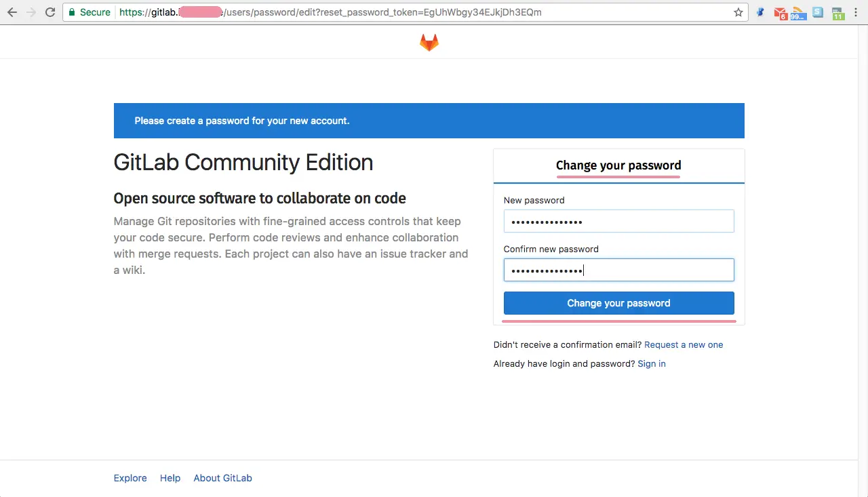Image resolution: width=868 pixels, height=497 pixels.
Task: Focus the Confirm new password field
Action: [618, 270]
